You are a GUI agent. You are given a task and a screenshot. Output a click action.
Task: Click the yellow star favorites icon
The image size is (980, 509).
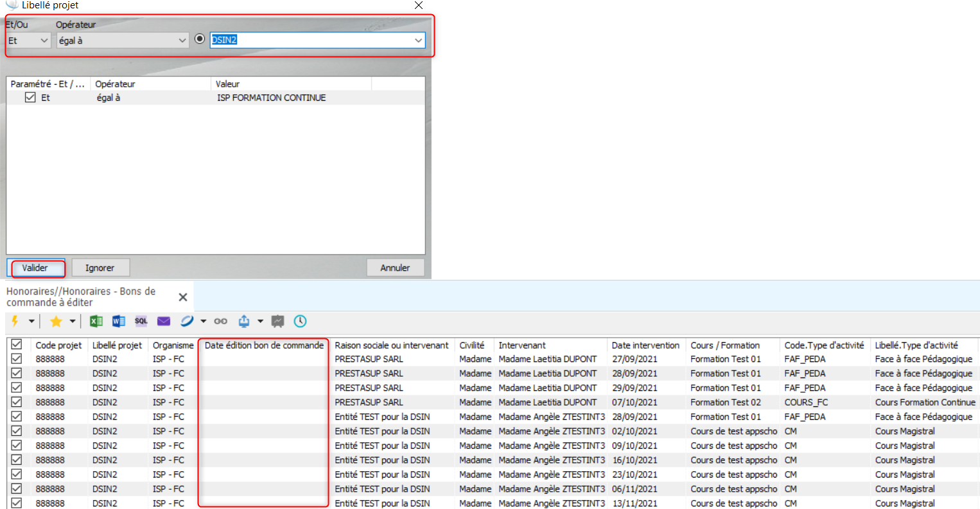point(56,321)
